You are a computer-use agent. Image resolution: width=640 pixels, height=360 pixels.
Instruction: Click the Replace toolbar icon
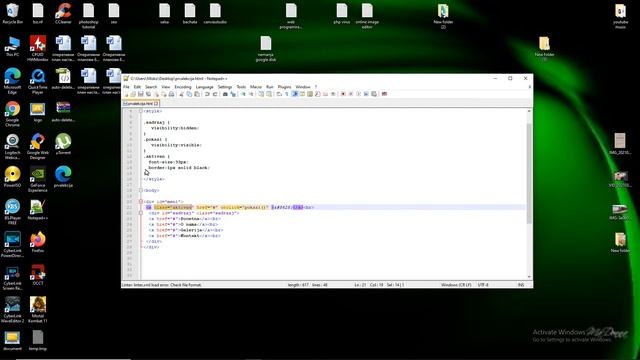pyautogui.click(x=233, y=94)
